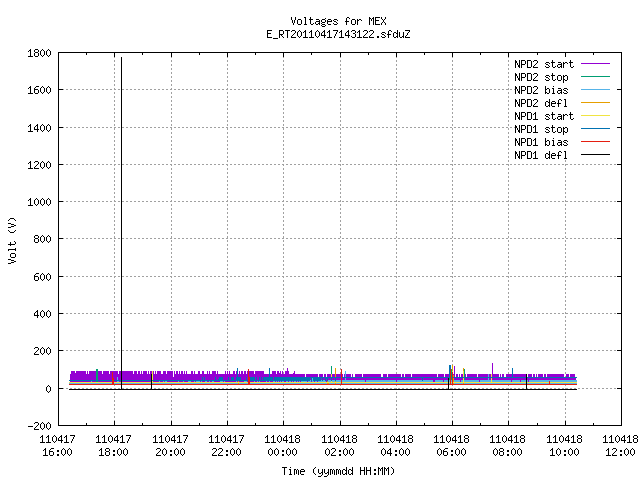Click the NPD2 bias legend entry
The height and width of the screenshot is (480, 640).
point(562,90)
